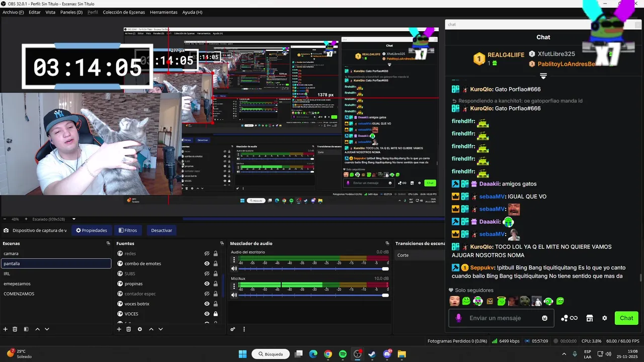Pop out the Mezclador de audio dock
Image resolution: width=644 pixels, height=362 pixels.
coord(388,243)
